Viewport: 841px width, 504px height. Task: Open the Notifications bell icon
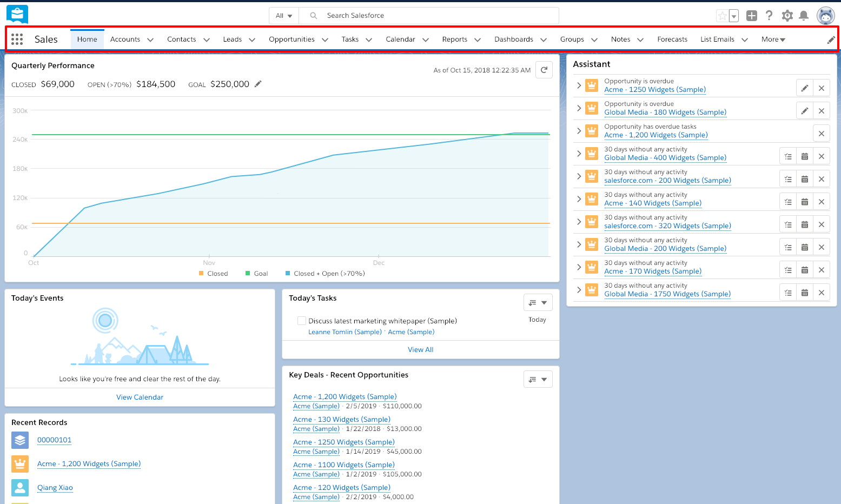(804, 16)
